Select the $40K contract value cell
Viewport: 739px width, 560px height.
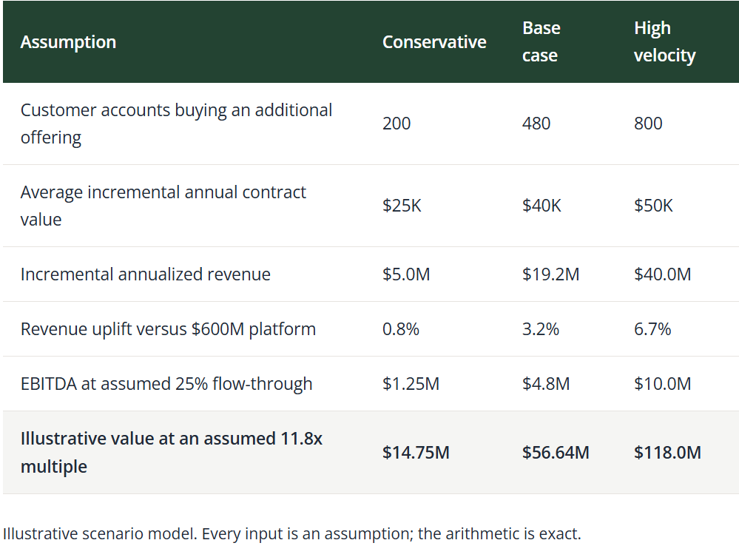tap(541, 206)
